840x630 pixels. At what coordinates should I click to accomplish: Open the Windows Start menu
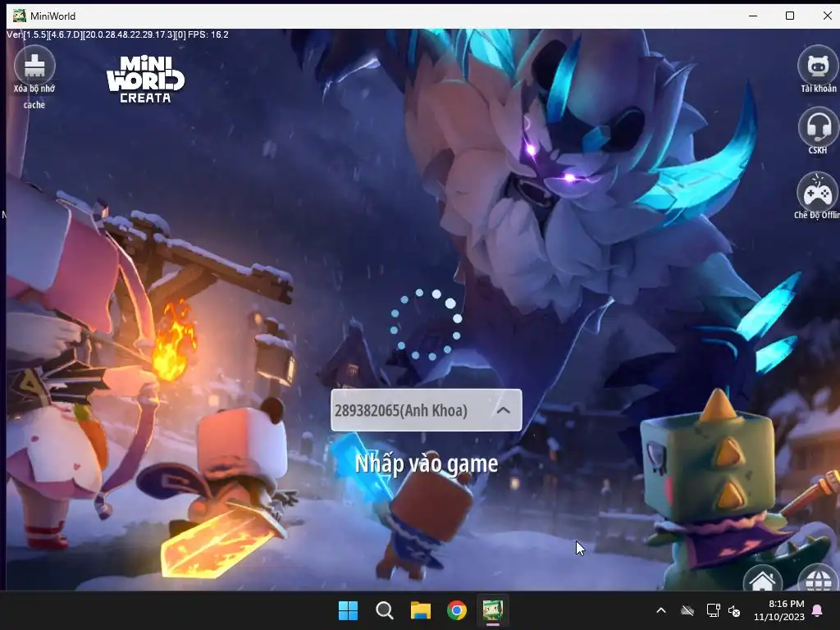[x=348, y=610]
